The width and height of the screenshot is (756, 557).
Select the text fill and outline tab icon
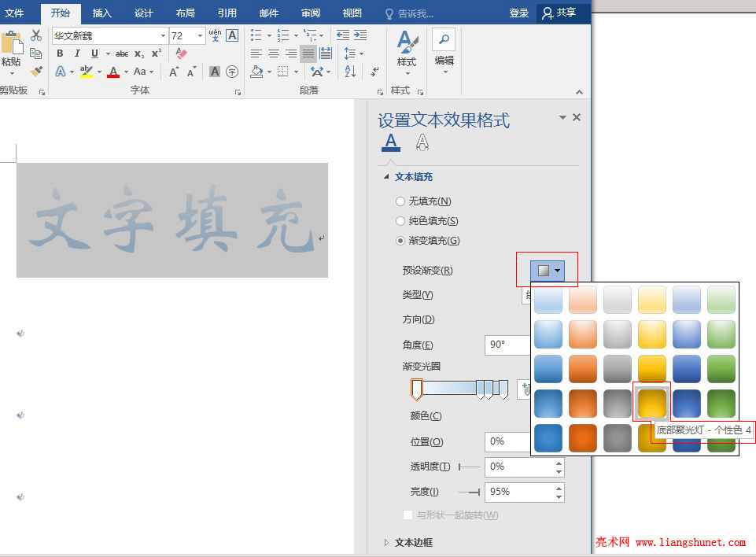[x=391, y=142]
